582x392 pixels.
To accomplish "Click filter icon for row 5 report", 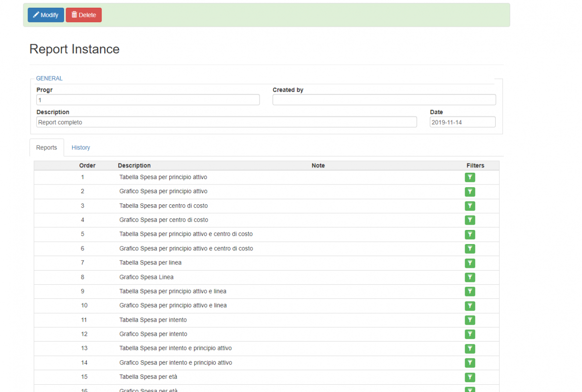I will click(x=469, y=234).
